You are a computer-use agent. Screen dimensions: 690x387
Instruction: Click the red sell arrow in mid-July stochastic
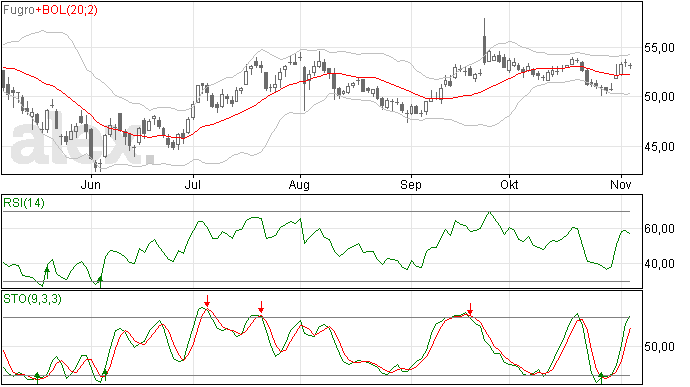261,307
